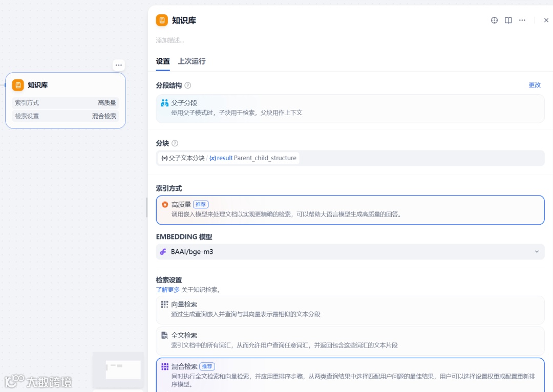This screenshot has width=553, height=392.
Task: Click the BAAI/bge-m3 model provider icon
Action: [x=163, y=252]
